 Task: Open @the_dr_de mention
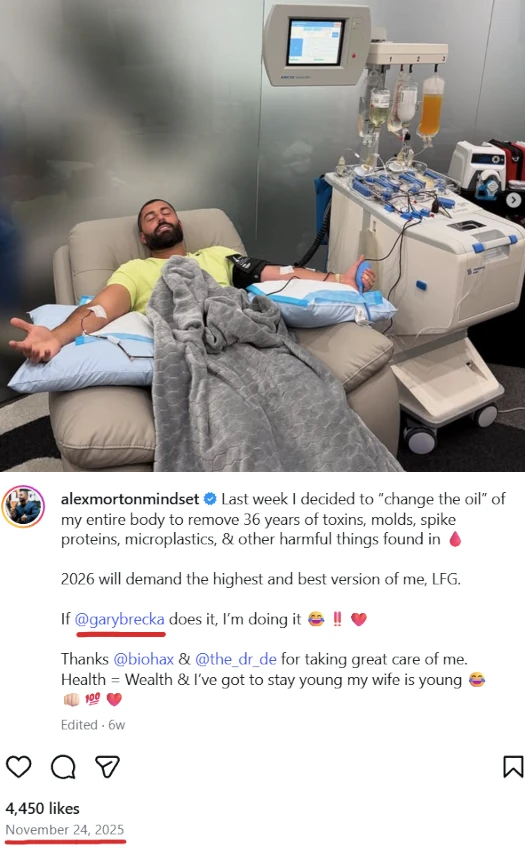236,659
